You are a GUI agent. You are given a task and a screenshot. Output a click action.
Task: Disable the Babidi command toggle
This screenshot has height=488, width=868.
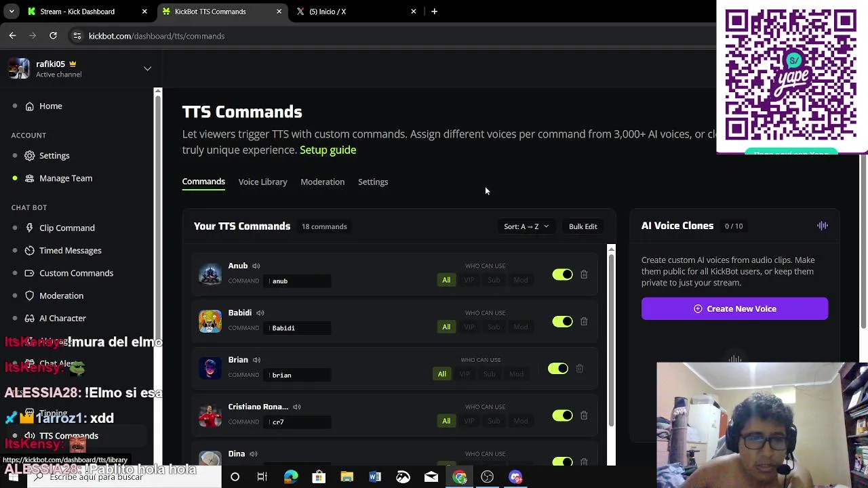click(562, 321)
